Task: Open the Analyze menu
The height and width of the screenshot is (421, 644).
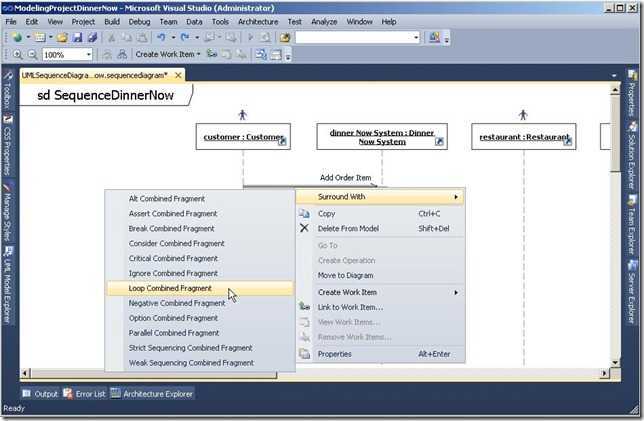Action: click(x=324, y=22)
